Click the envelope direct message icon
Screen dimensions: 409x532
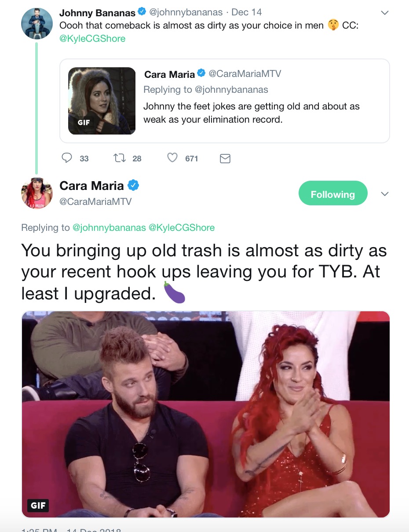coord(225,158)
